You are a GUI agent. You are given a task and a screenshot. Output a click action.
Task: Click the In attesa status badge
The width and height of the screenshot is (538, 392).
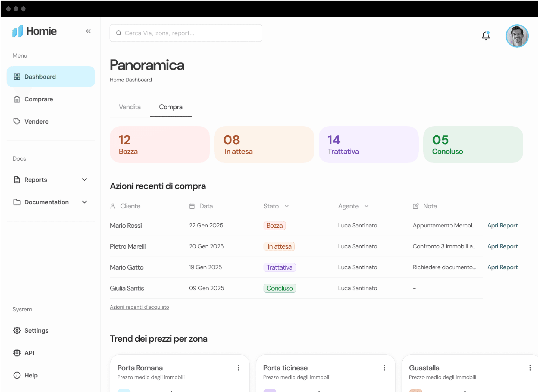click(279, 246)
